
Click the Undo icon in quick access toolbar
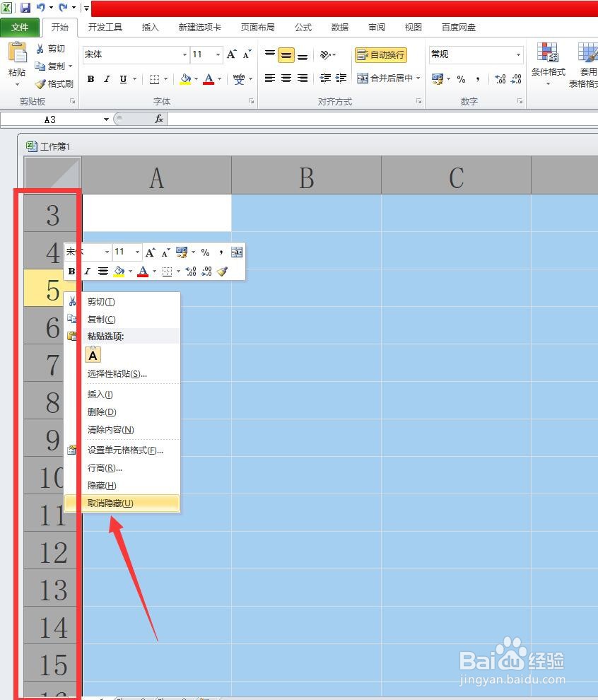40,7
